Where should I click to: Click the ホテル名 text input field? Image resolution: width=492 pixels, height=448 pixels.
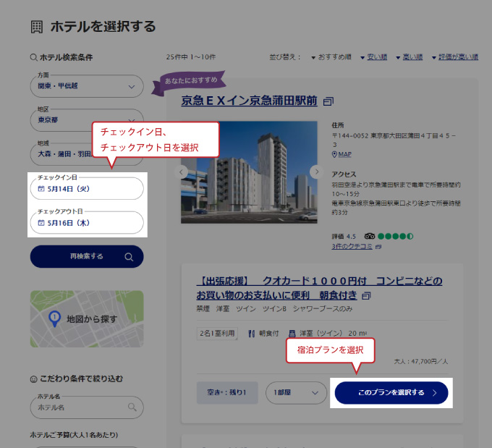pyautogui.click(x=78, y=407)
